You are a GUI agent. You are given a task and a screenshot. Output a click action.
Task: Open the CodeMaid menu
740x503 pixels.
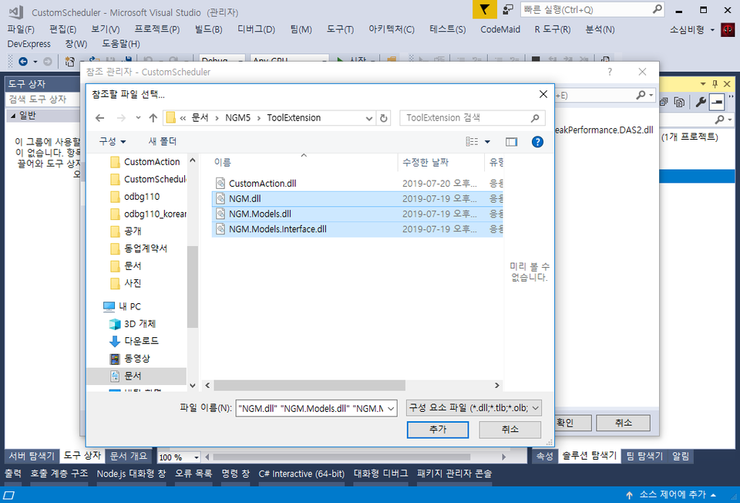[x=500, y=30]
